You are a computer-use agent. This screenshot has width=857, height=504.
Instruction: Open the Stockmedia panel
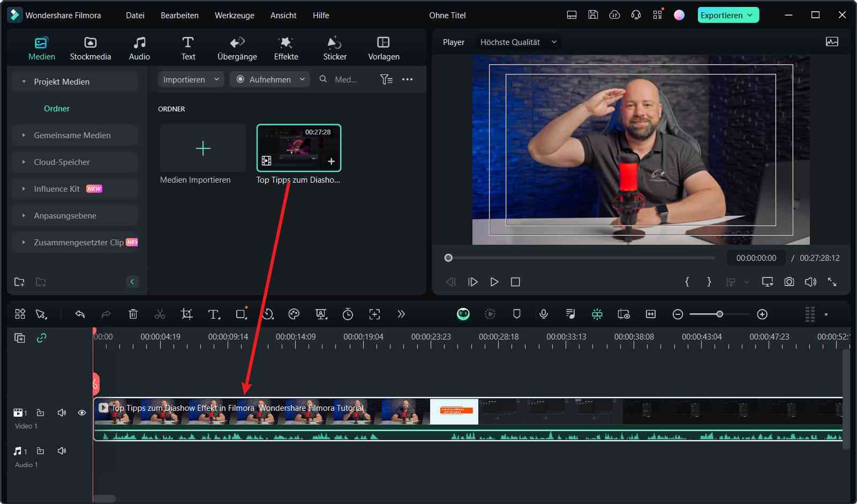[91, 48]
